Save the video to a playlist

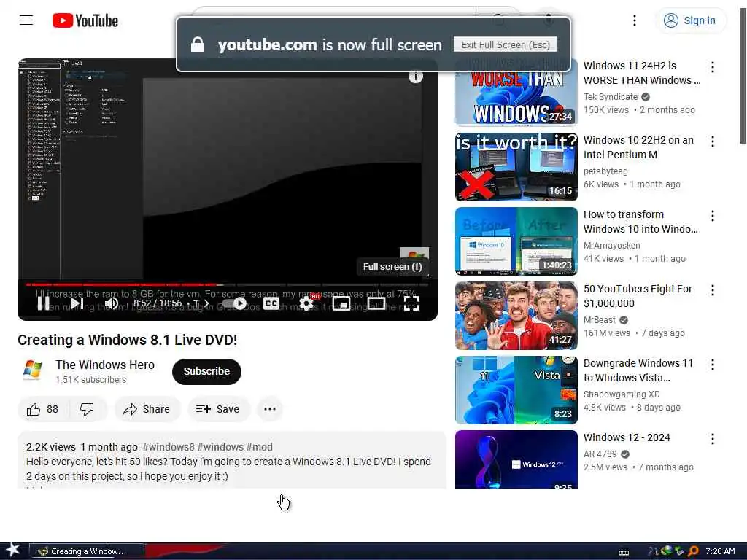(218, 409)
